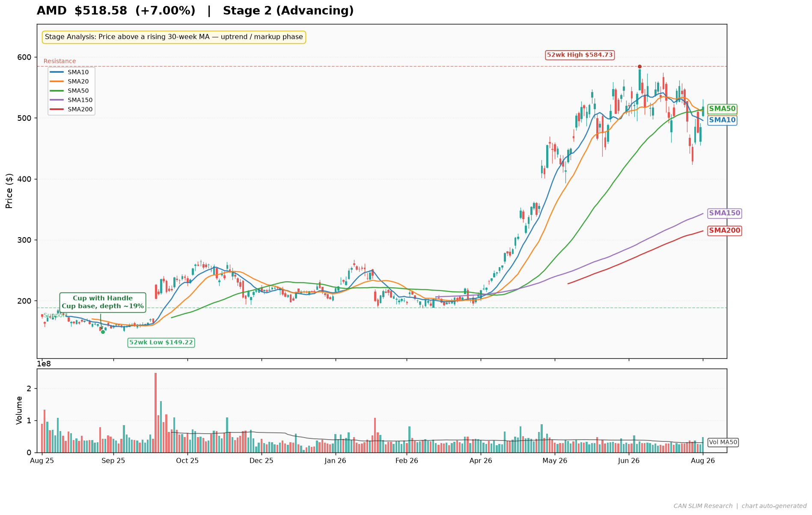The width and height of the screenshot is (812, 515).
Task: Click the Price ($) axis title
Action: click(x=9, y=191)
